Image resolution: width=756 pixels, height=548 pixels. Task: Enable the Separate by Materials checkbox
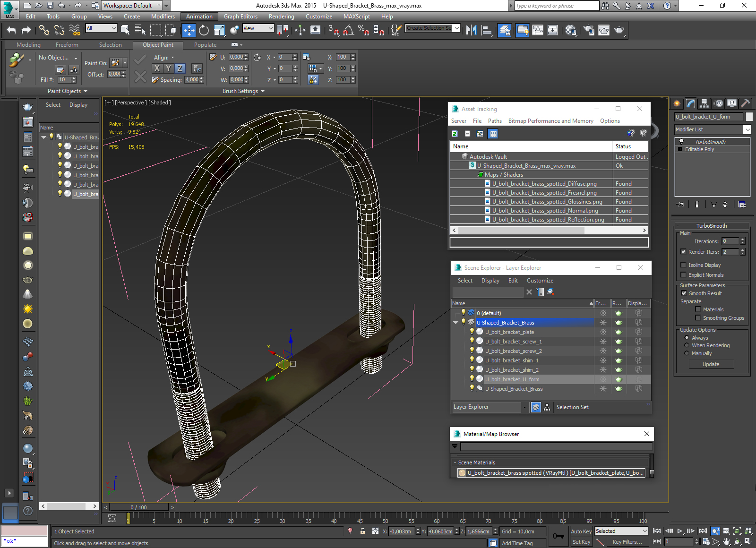pos(698,309)
